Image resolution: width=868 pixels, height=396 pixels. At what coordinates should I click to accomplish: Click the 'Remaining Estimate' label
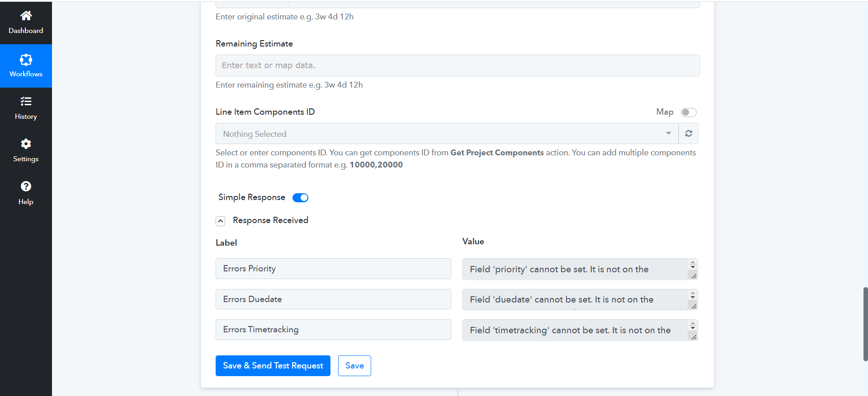254,44
